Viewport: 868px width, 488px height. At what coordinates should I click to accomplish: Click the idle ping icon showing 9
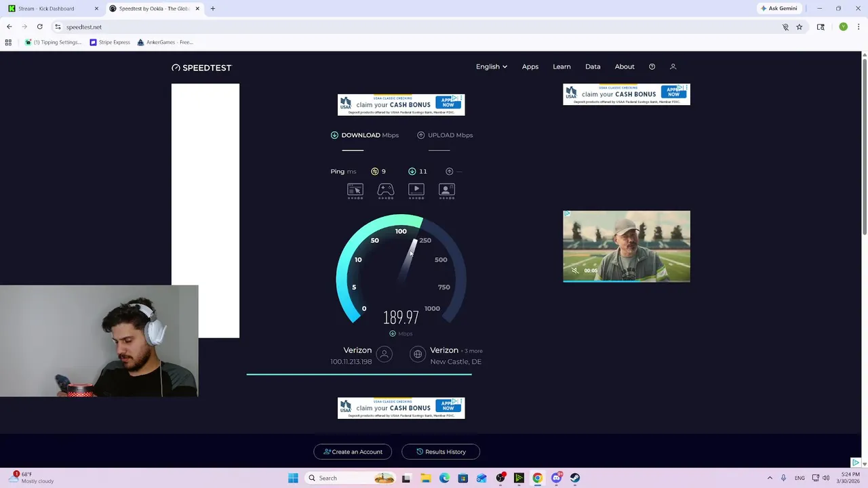(x=374, y=171)
